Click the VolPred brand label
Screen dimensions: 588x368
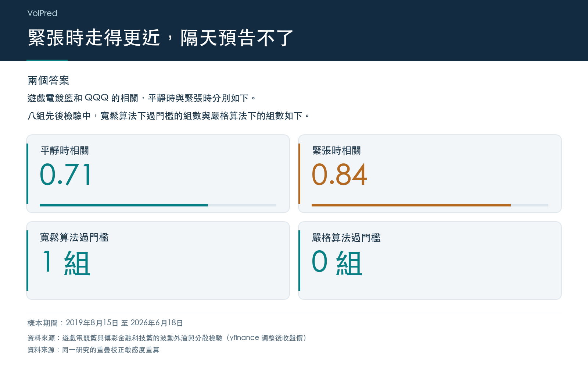42,13
